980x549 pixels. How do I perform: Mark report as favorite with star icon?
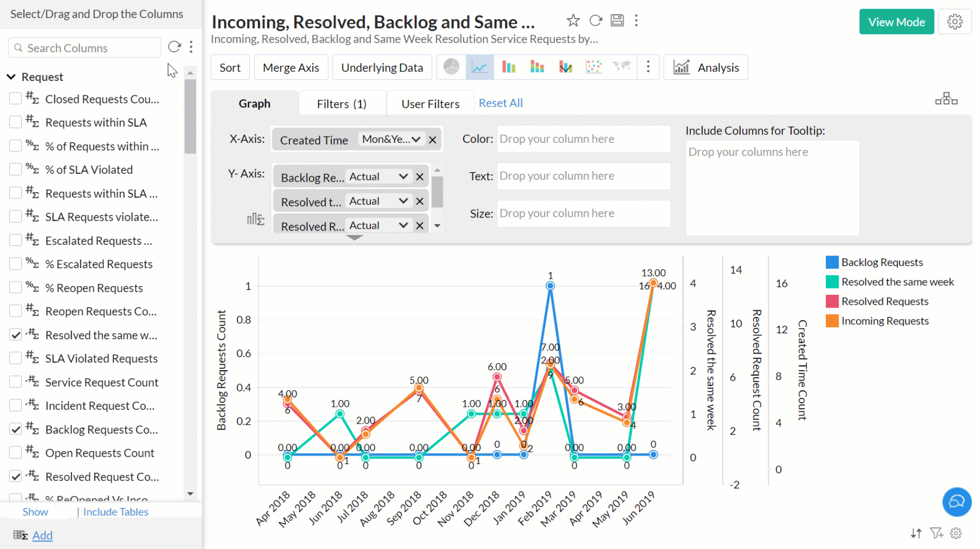coord(573,21)
